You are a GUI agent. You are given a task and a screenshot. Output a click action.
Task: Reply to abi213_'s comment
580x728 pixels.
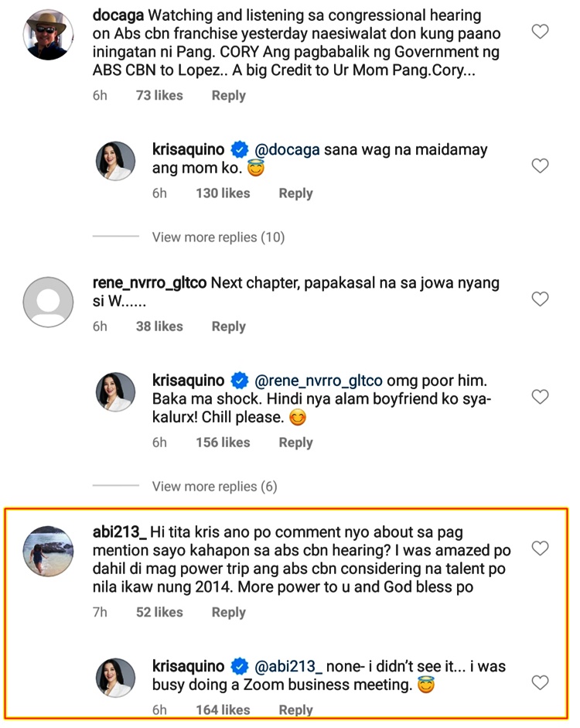click(228, 612)
